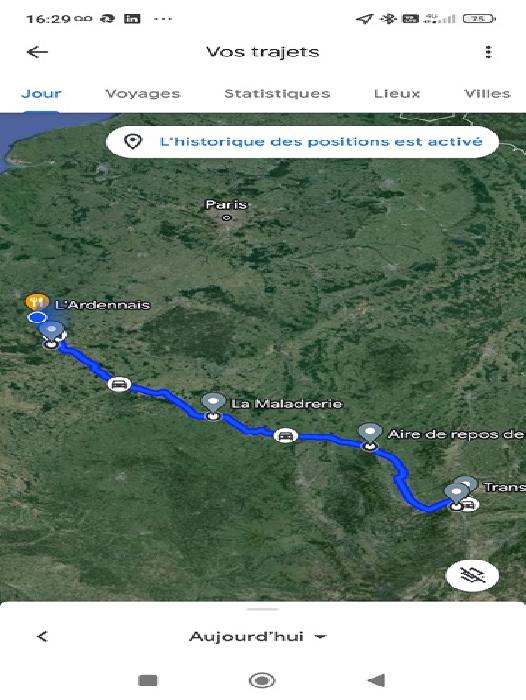Expand the bottom sheet drag handle
This screenshot has width=526, height=700.
[x=263, y=609]
